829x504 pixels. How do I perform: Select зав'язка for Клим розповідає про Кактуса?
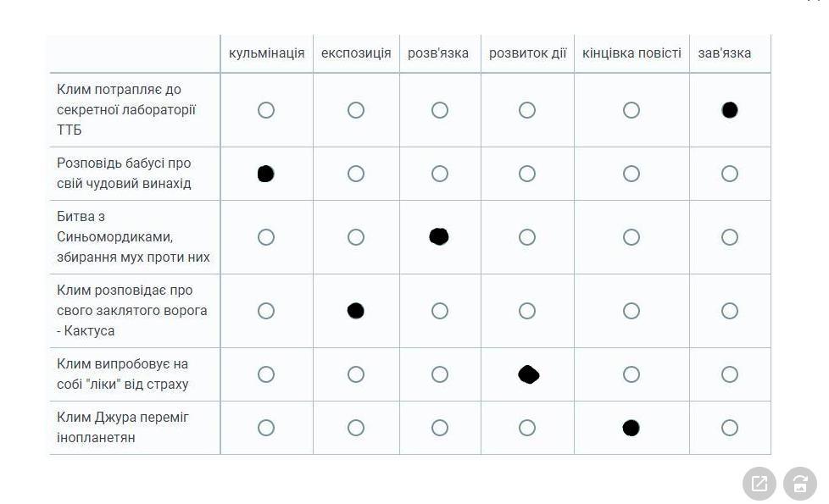730,311
